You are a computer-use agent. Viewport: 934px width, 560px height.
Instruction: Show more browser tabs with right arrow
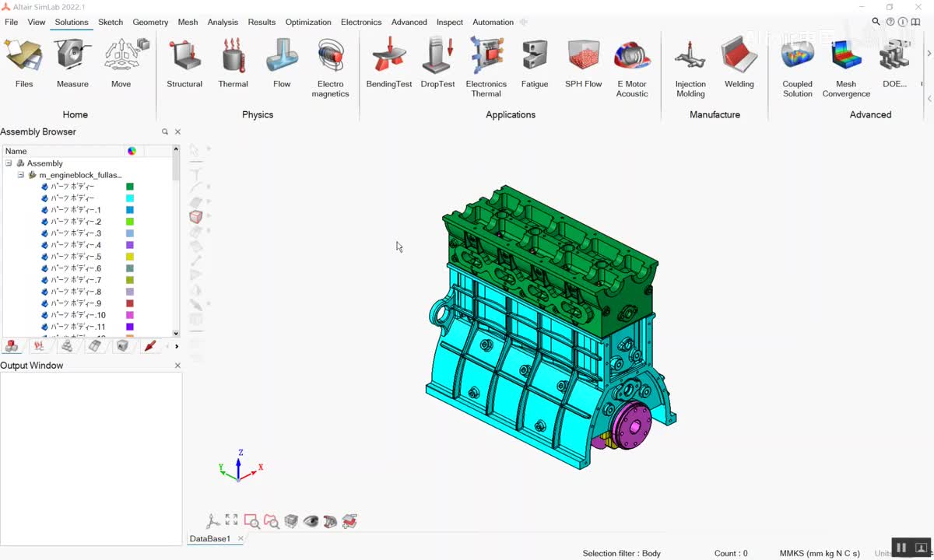point(177,346)
